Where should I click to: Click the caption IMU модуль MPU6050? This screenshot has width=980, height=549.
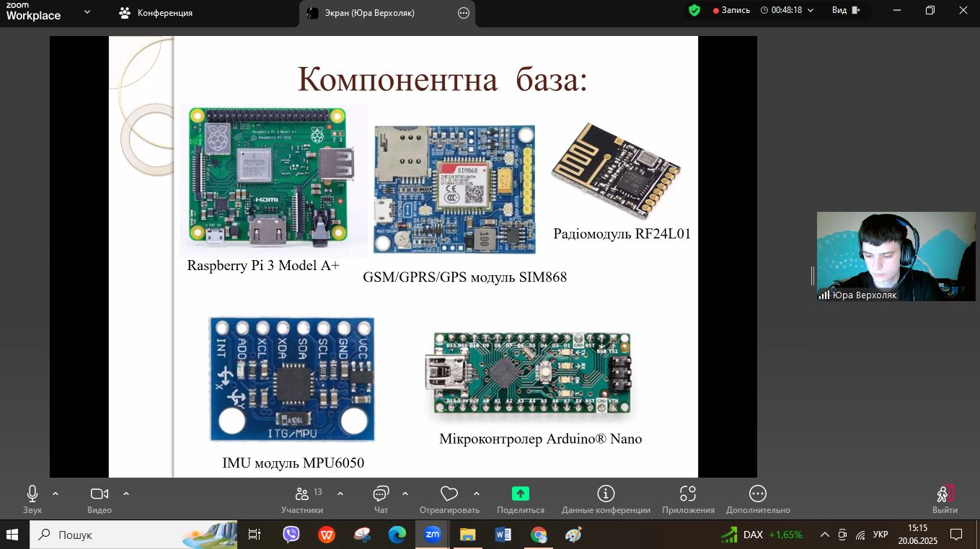(293, 463)
